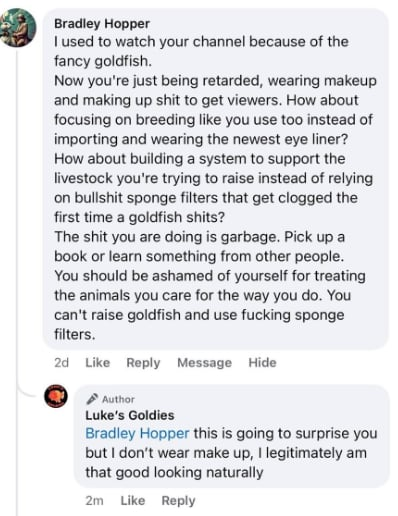Open the Luke's Goldies page name

130,415
